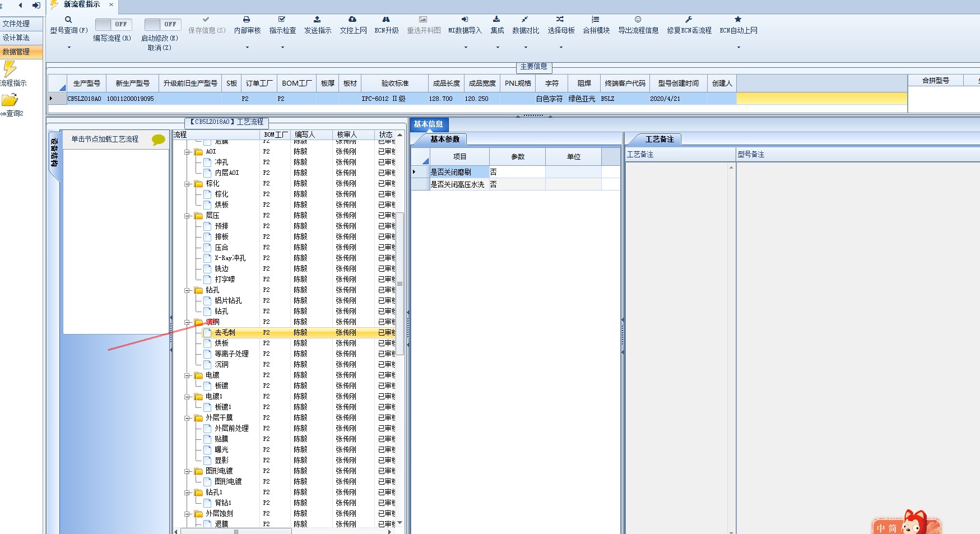
Task: Click the ECN升级 icon
Action: [x=386, y=20]
